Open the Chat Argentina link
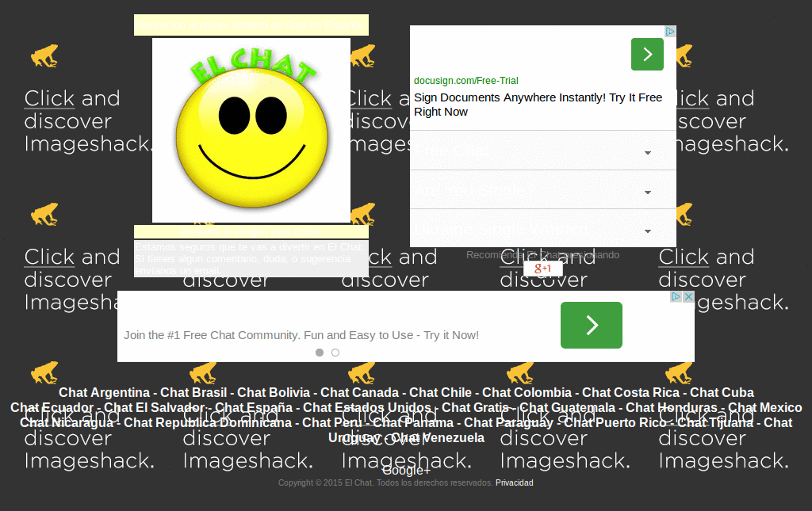The width and height of the screenshot is (812, 511). click(104, 392)
